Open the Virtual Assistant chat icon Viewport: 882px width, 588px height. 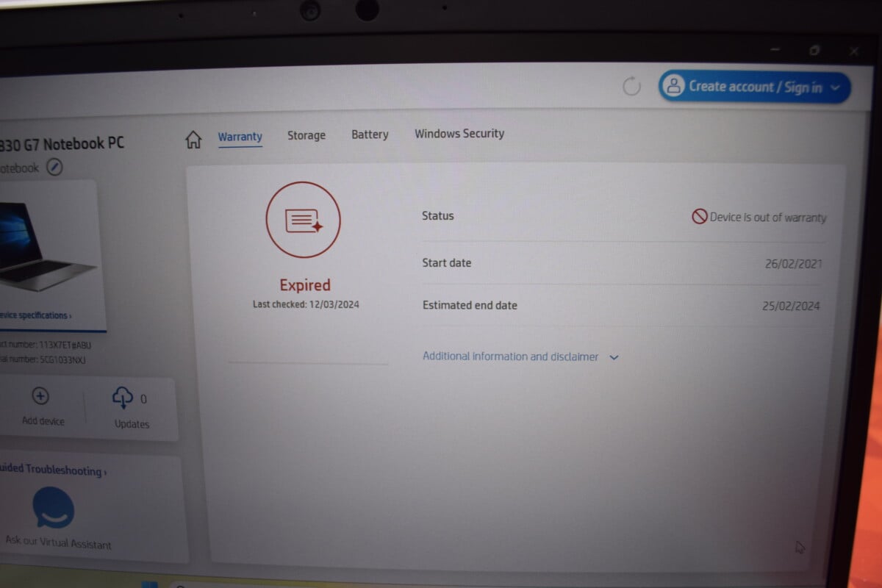(x=53, y=509)
